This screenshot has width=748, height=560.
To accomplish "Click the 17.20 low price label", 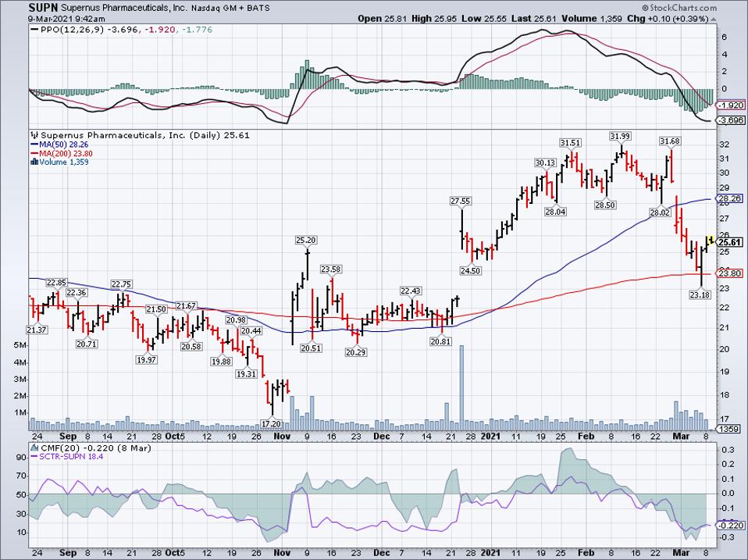I will [272, 423].
